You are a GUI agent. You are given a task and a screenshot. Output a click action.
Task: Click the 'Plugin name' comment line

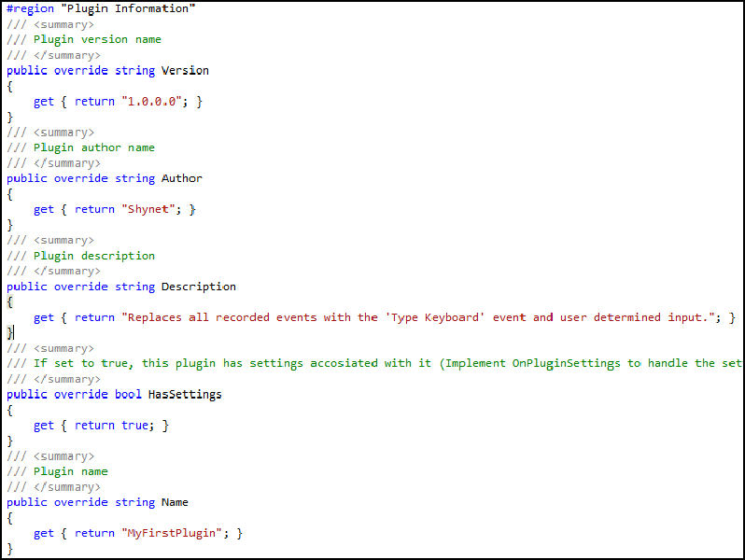pos(71,471)
